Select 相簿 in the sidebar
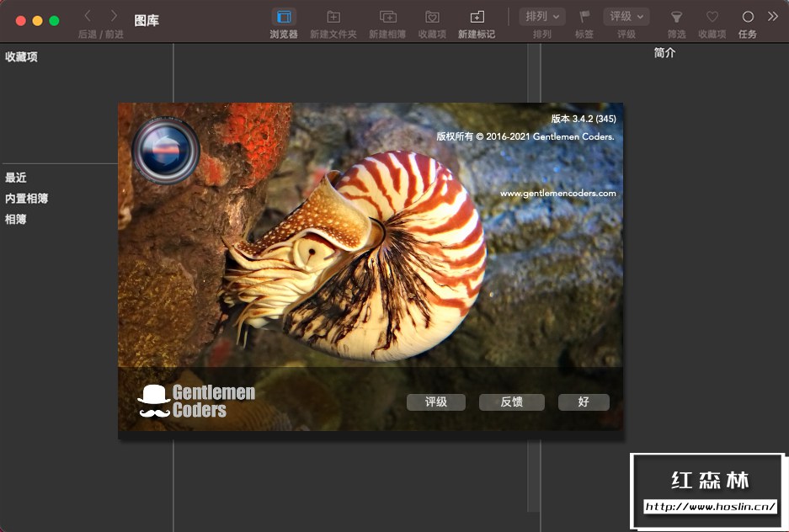 (16, 219)
